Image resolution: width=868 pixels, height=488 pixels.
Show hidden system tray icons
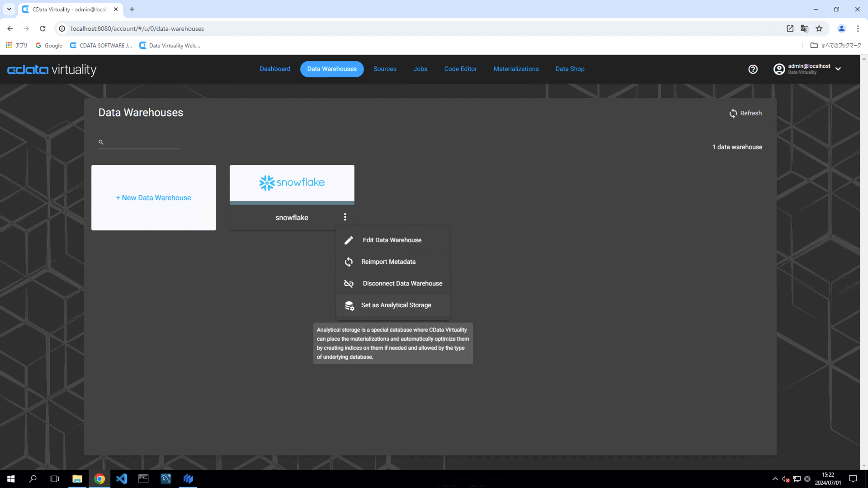click(x=775, y=479)
